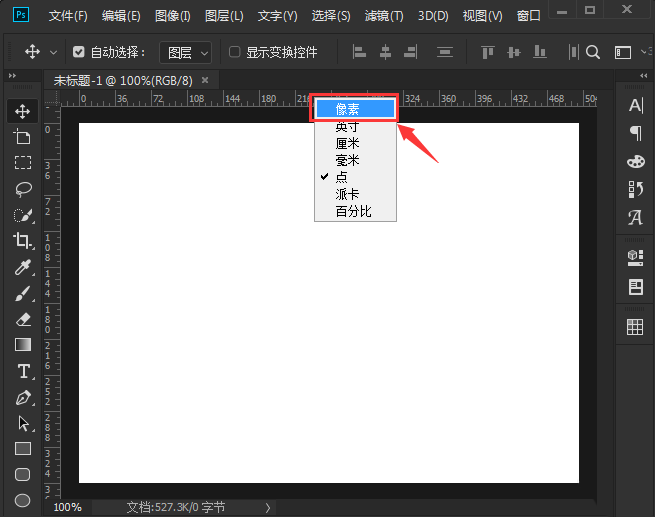The height and width of the screenshot is (517, 655).
Task: Open the 文字(Y) menu
Action: point(278,16)
